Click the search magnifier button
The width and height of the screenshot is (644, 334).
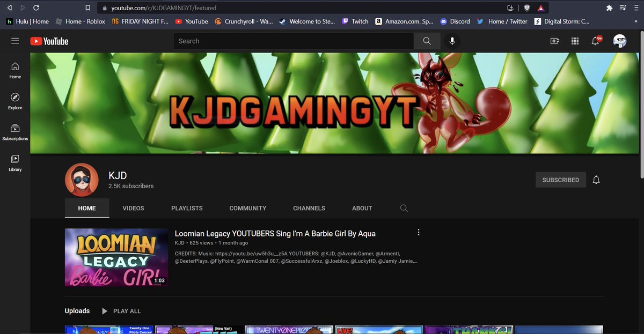coord(427,41)
